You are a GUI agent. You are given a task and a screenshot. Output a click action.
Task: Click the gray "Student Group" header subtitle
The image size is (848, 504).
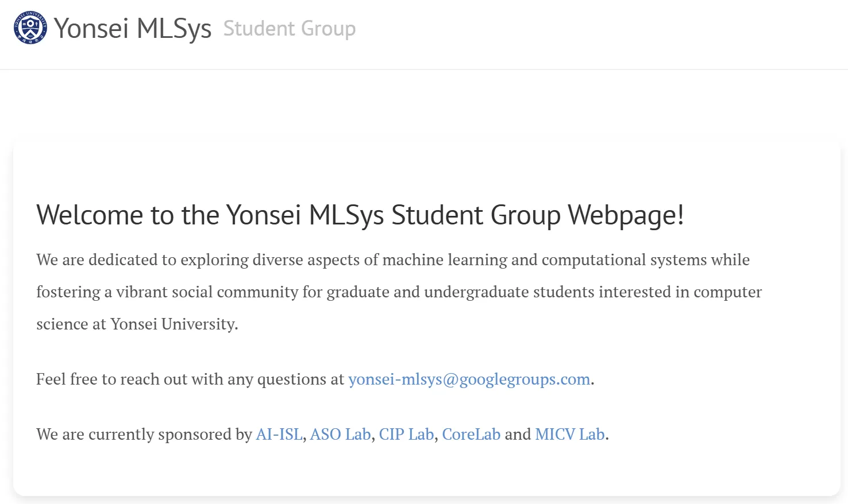(x=290, y=28)
